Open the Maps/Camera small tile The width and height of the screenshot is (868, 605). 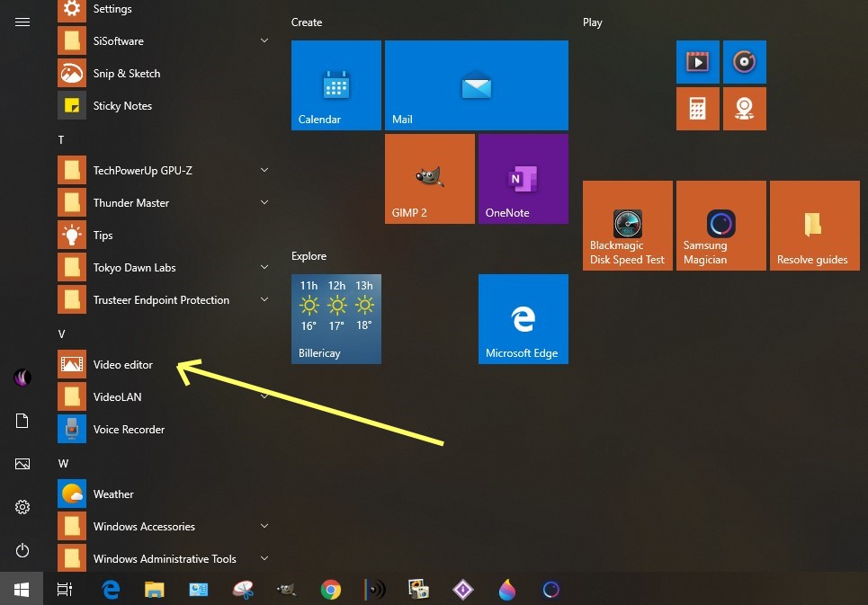pyautogui.click(x=745, y=109)
